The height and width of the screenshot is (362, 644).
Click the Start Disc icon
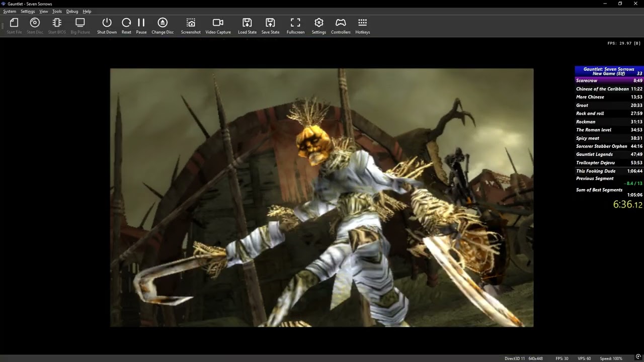point(35,26)
